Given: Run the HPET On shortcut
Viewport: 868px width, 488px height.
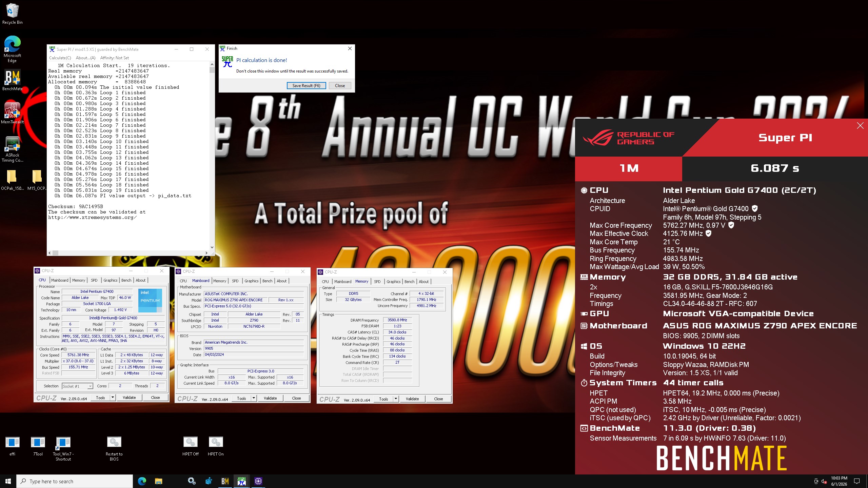Looking at the screenshot, I should point(216,446).
